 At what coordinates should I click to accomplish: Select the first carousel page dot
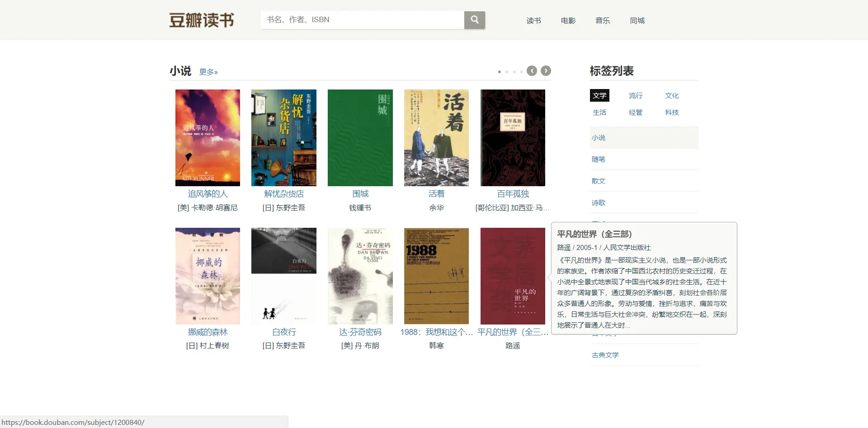tap(500, 72)
